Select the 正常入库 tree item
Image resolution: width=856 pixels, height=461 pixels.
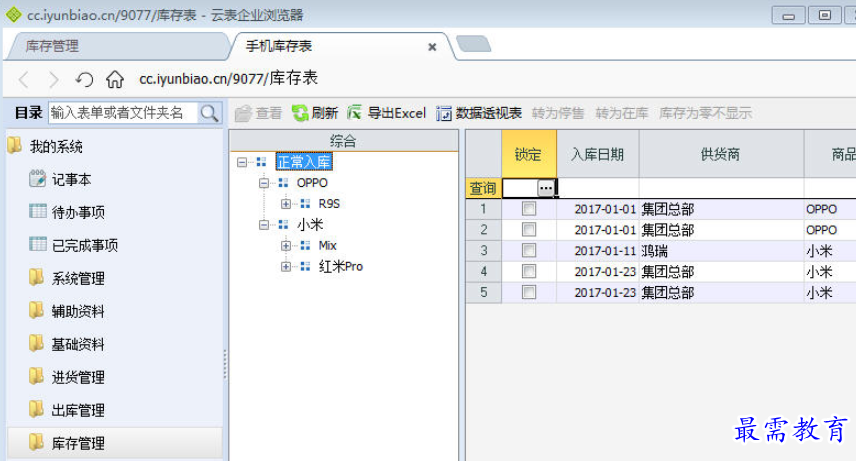[304, 162]
